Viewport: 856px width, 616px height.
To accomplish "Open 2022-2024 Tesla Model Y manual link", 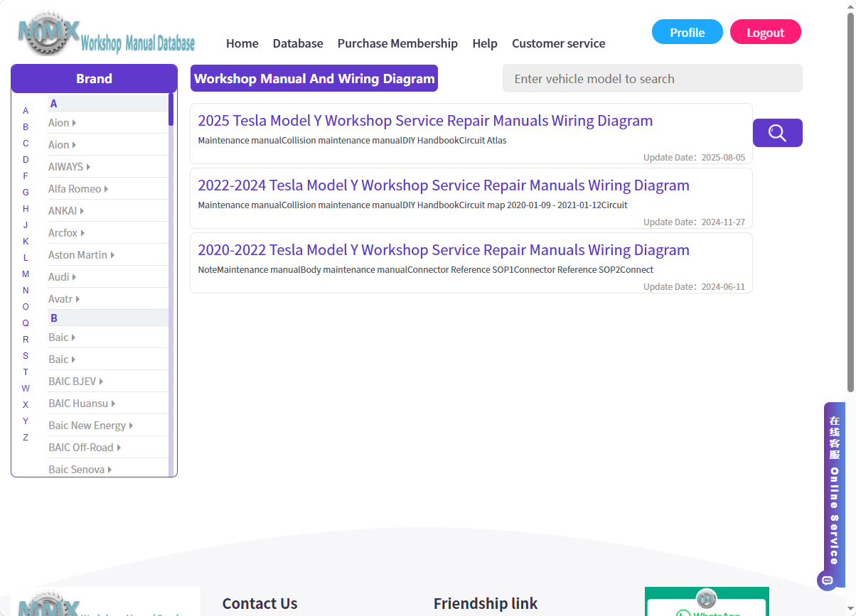I will [444, 185].
